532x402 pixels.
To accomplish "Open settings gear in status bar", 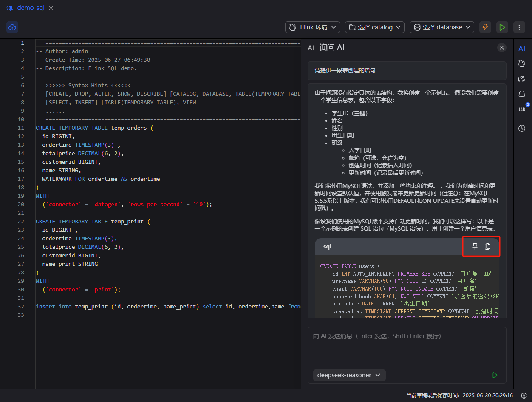I will click(x=524, y=396).
